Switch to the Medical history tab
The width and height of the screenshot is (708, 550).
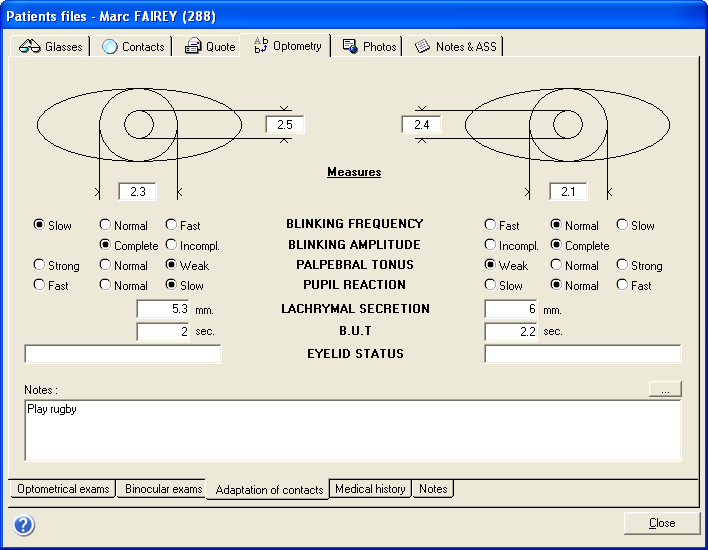(370, 489)
